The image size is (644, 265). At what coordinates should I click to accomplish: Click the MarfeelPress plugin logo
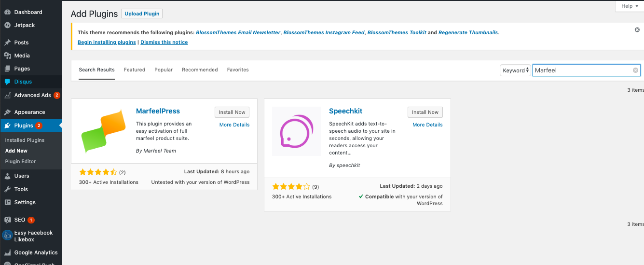point(104,131)
